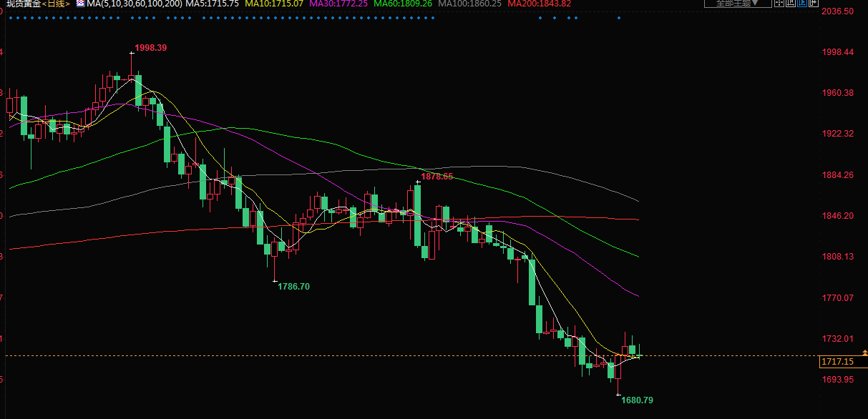Click the current price tag 1717.15
868x419 pixels.
pyautogui.click(x=837, y=363)
